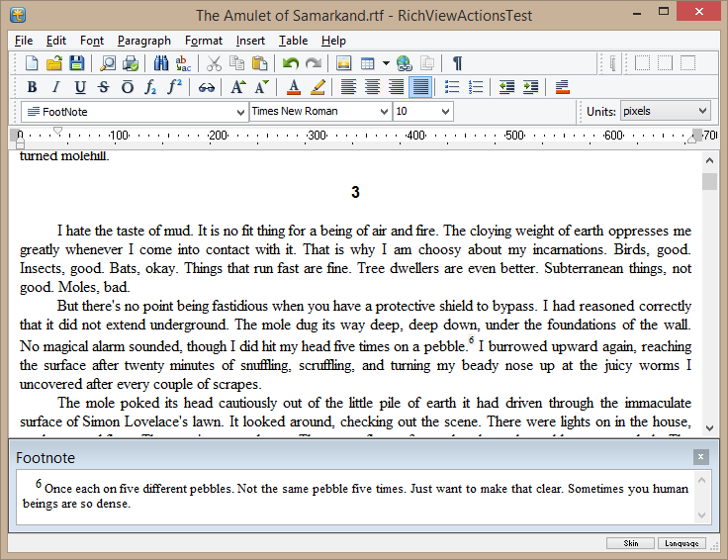Expand the FootNote style dropdown
This screenshot has height=560, width=728.
pyautogui.click(x=240, y=112)
